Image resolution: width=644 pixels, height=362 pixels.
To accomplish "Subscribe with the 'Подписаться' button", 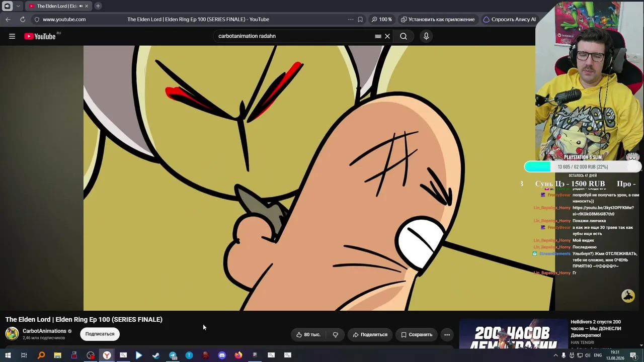I will click(100, 334).
